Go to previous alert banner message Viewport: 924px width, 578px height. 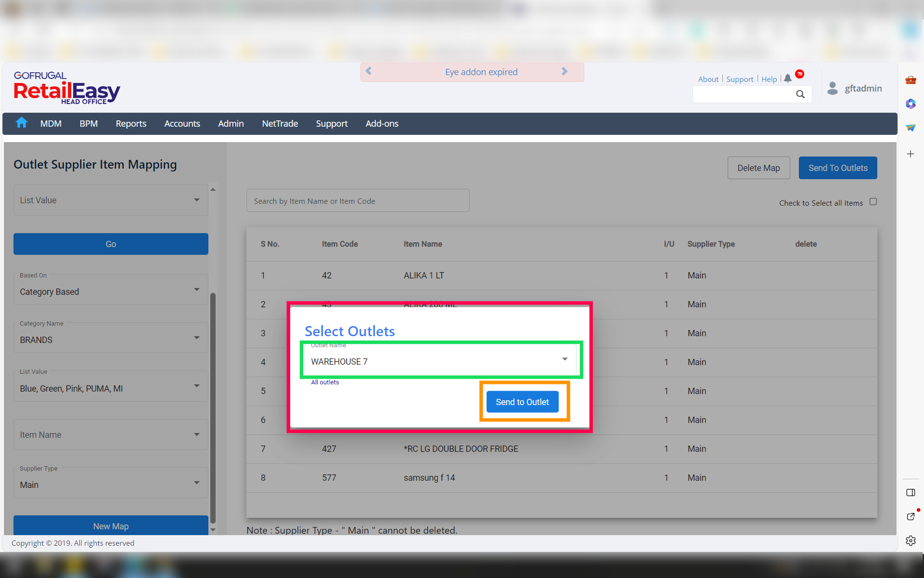click(369, 71)
